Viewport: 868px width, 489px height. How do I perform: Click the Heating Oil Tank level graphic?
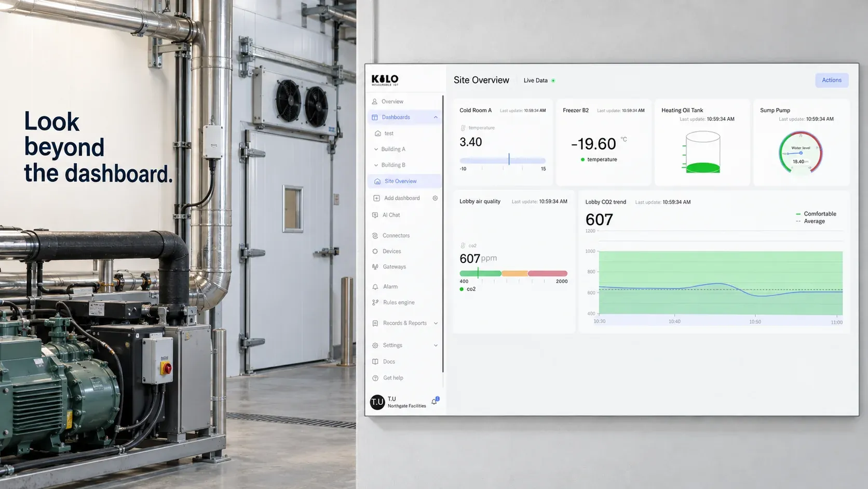(702, 152)
